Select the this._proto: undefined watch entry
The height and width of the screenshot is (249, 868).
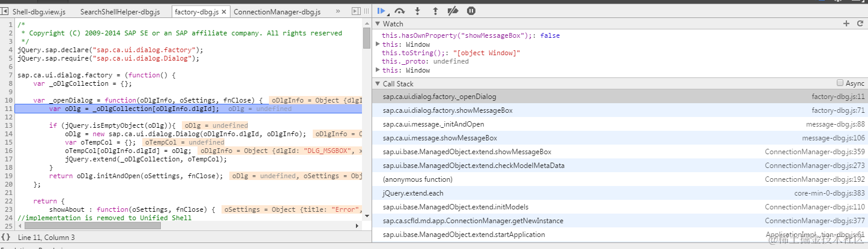tap(425, 61)
